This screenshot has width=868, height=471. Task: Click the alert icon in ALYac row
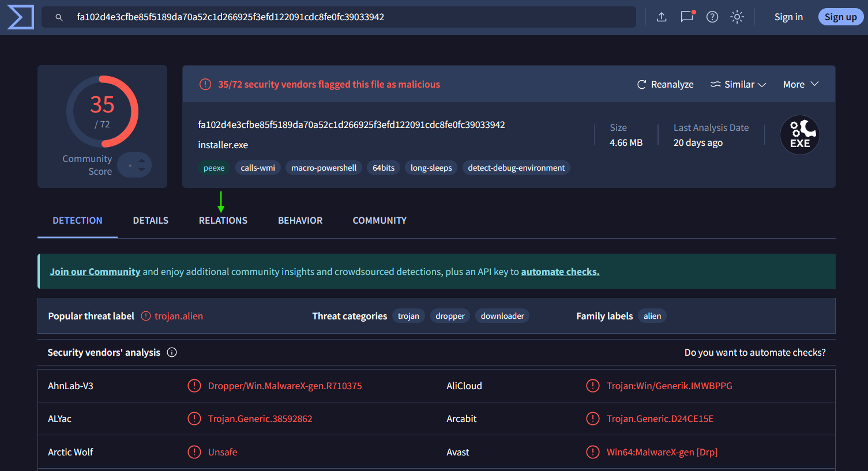tap(194, 419)
